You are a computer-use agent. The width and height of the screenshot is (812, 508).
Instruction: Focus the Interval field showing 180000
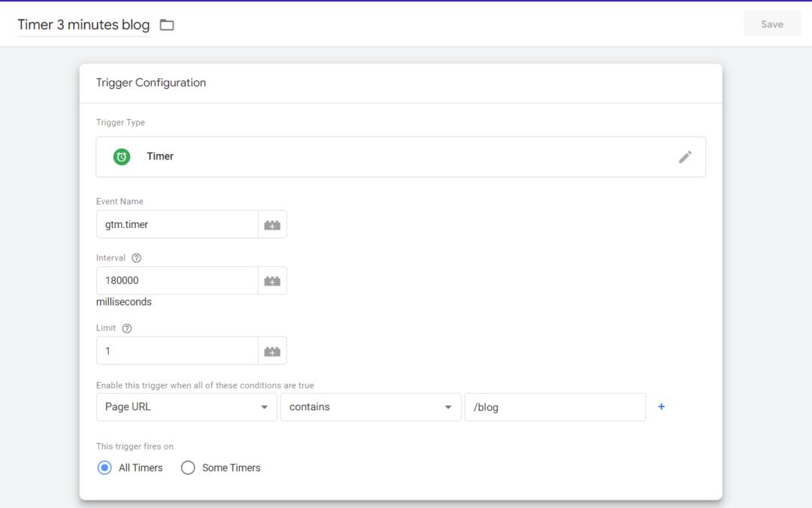[177, 281]
